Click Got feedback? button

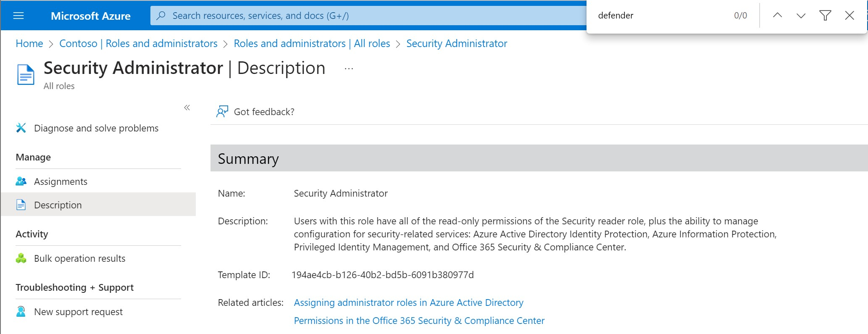tap(255, 112)
